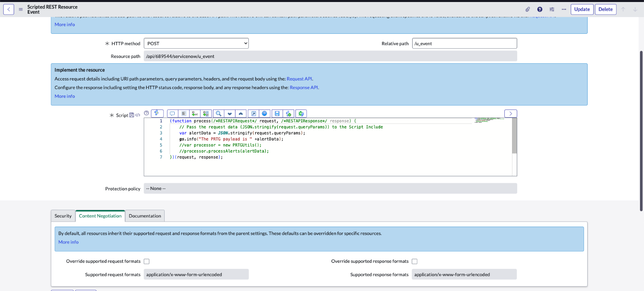644x291 pixels.
Task: Enable Override supported response formats checkbox
Action: click(x=415, y=262)
